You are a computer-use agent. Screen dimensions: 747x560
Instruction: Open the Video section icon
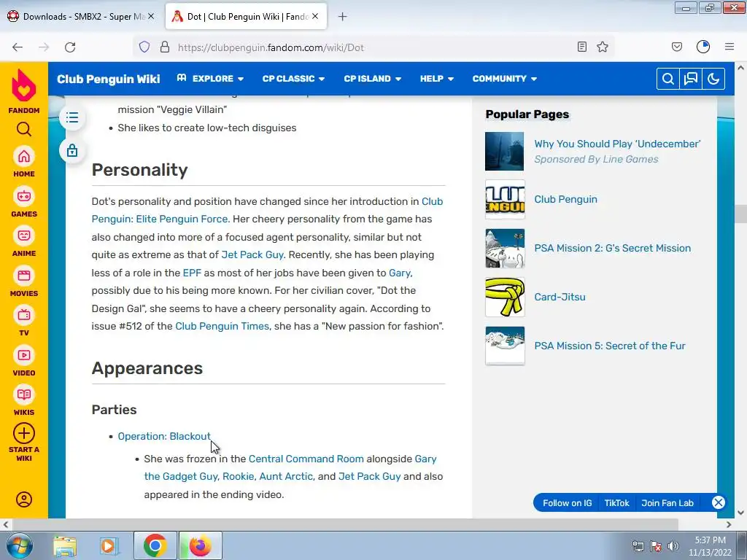24,355
